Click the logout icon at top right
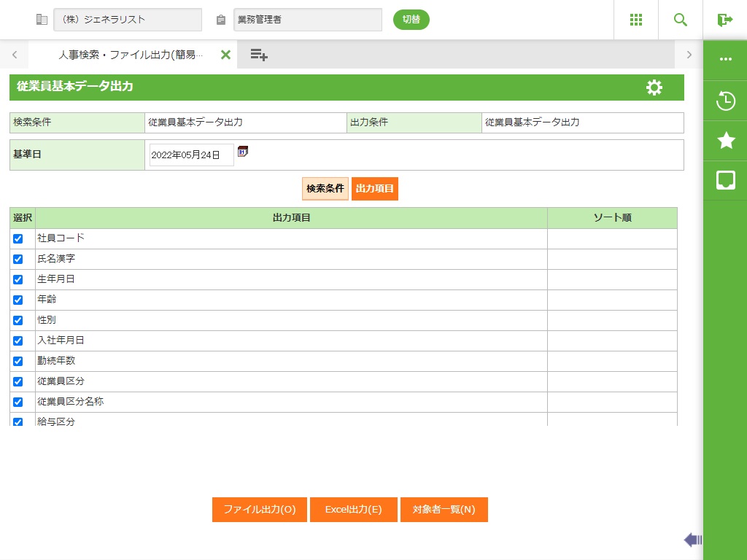 pyautogui.click(x=724, y=20)
